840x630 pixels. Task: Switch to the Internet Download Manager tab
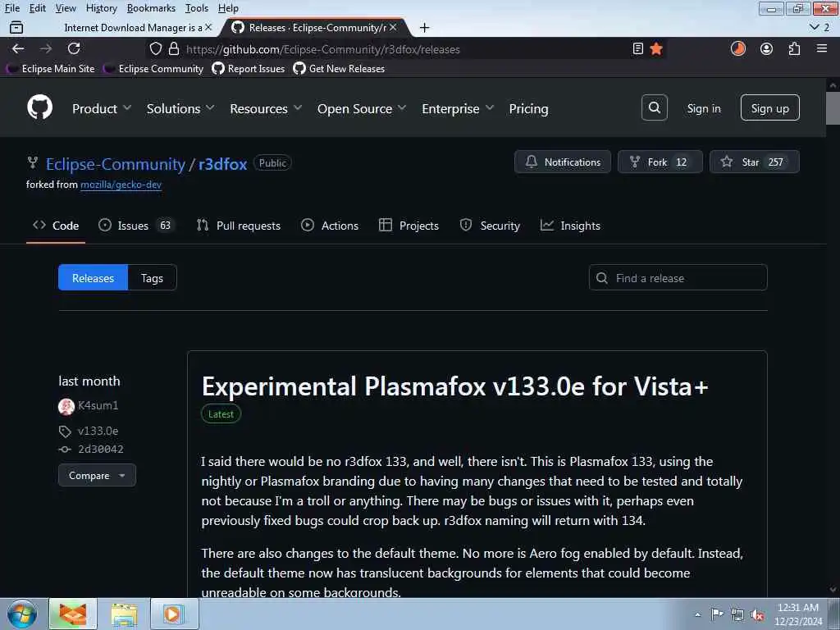click(x=134, y=27)
